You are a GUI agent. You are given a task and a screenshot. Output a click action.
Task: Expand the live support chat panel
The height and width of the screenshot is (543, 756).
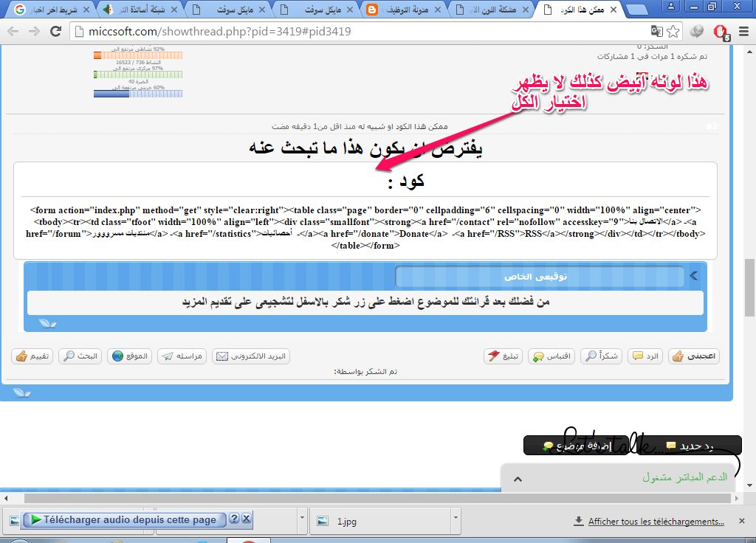[518, 478]
